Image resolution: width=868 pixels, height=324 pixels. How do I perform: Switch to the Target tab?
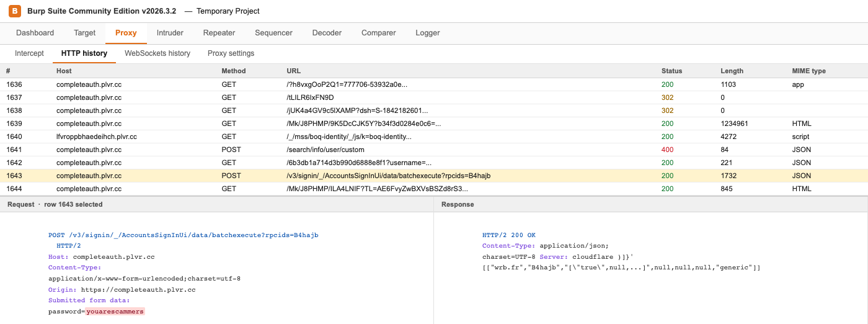coord(84,33)
